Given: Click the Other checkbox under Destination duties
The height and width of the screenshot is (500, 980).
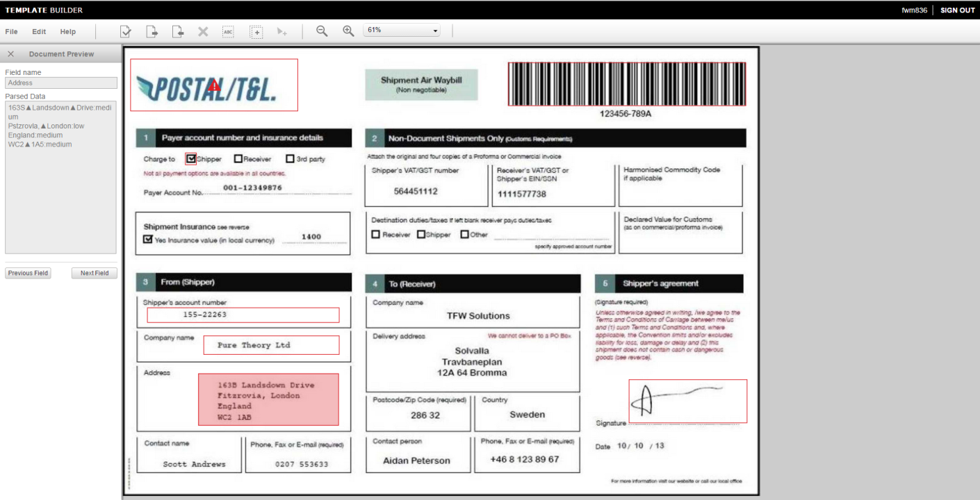Looking at the screenshot, I should pyautogui.click(x=464, y=235).
